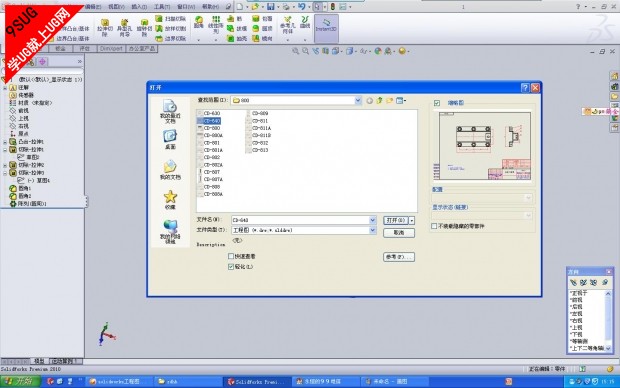This screenshot has width=620, height=388.
Task: Expand the dropdown arrow under 线性阵列
Action: (x=216, y=40)
